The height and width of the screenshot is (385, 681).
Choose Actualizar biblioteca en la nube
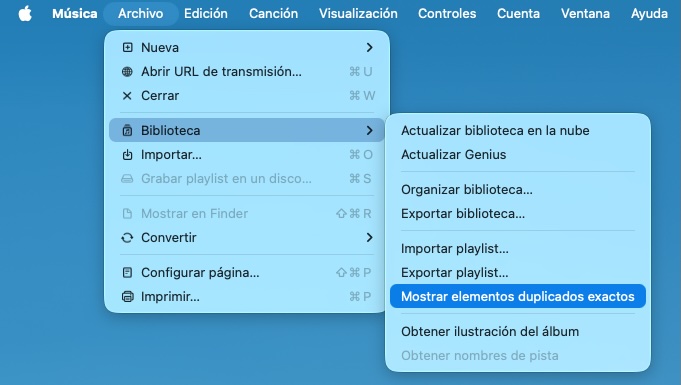[x=518, y=130]
